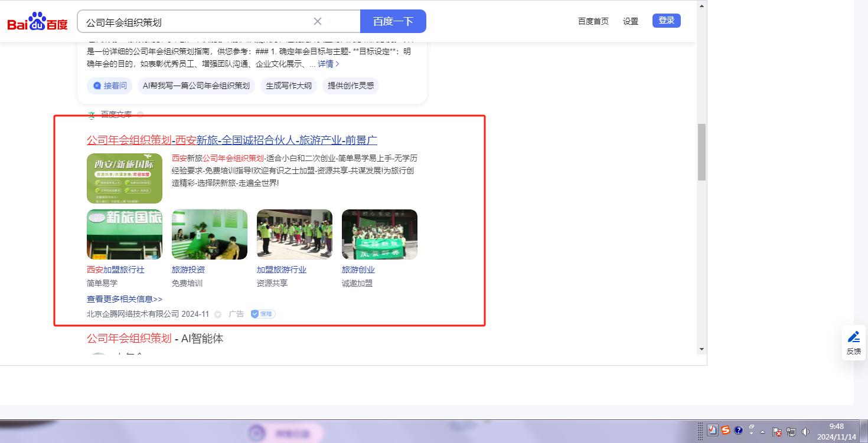Screen dimensions: 868x443
Task: Show hidden tray icons arrow
Action: coord(762,431)
